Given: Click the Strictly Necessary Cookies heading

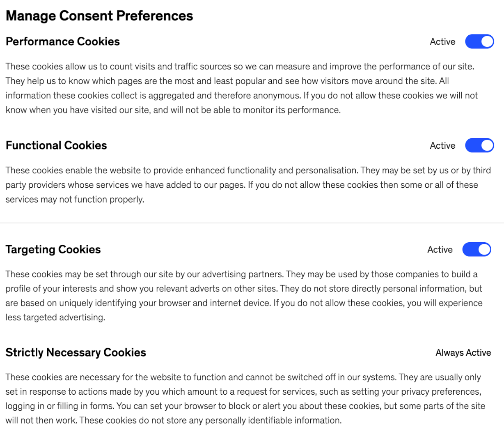Looking at the screenshot, I should coord(76,352).
